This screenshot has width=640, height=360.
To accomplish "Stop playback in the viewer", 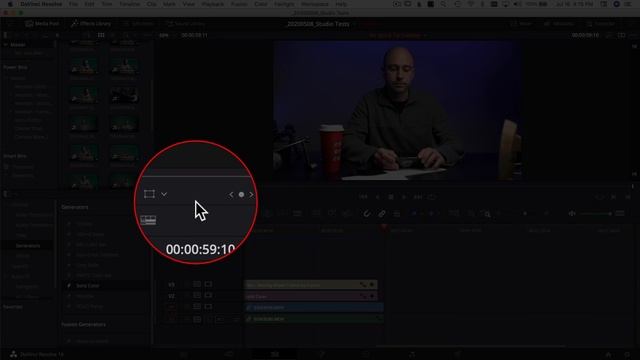I will pyautogui.click(x=391, y=197).
